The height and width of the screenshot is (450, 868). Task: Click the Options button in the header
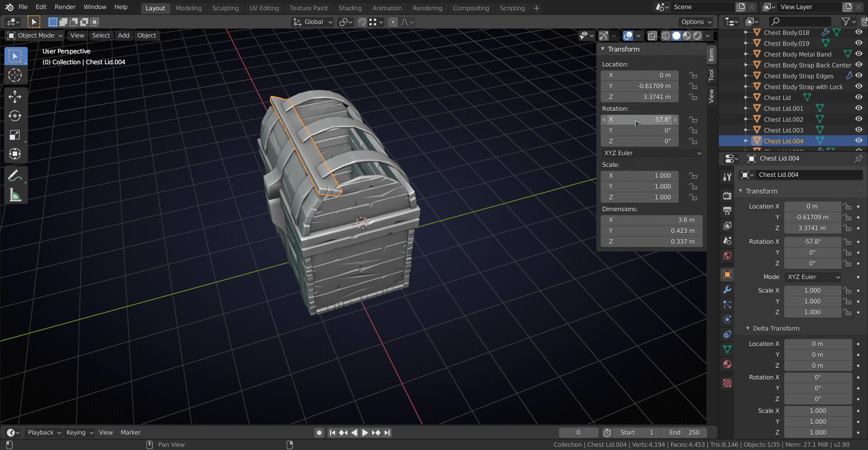(x=696, y=22)
